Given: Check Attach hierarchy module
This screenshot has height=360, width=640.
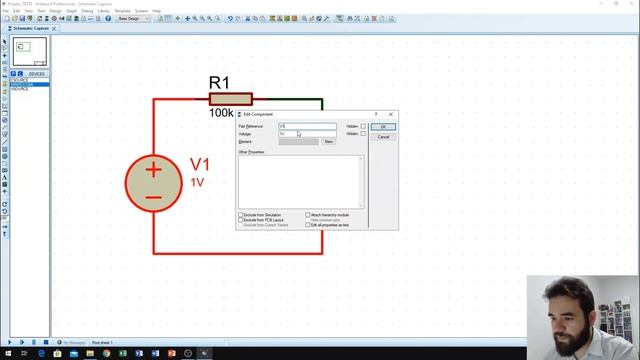Looking at the screenshot, I should point(308,215).
